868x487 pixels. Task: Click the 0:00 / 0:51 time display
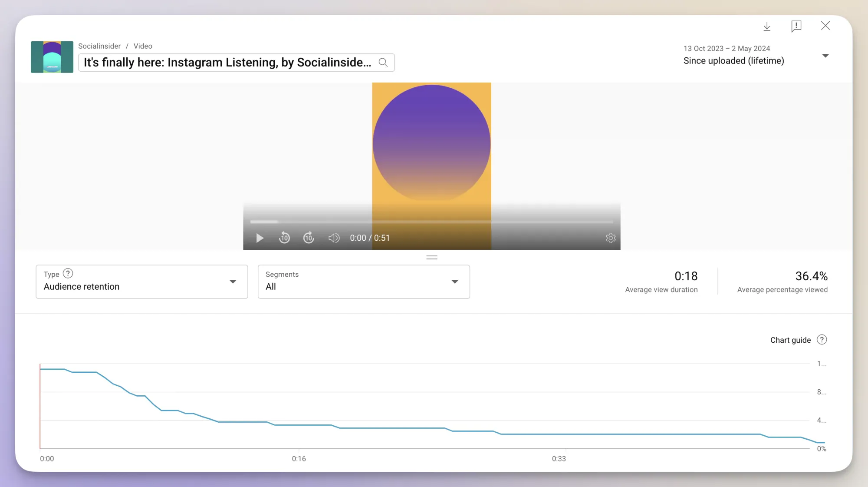pos(370,238)
